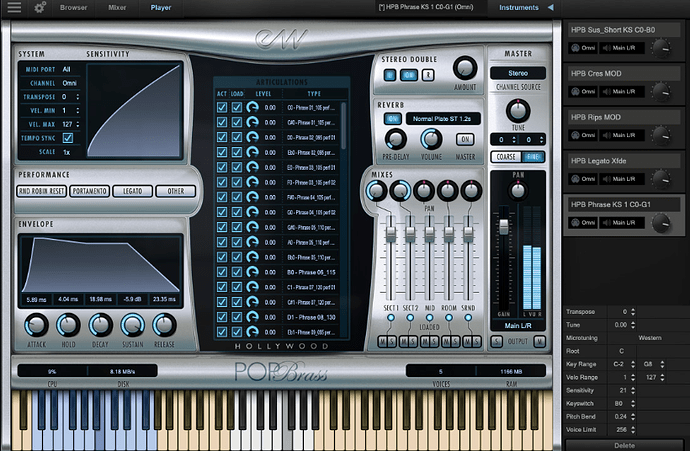Open the Stereo channel source dropdown
The image size is (690, 451).
[518, 73]
